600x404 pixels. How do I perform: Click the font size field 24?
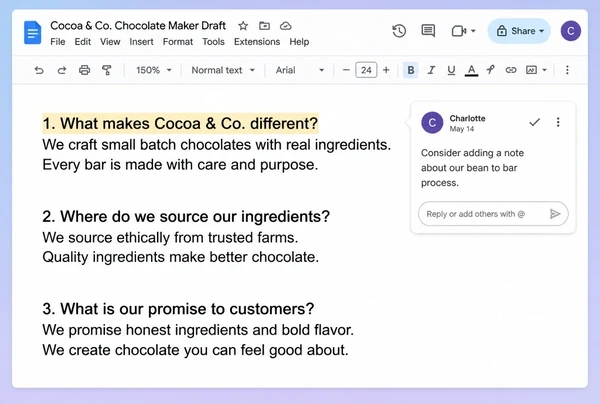[x=366, y=70]
